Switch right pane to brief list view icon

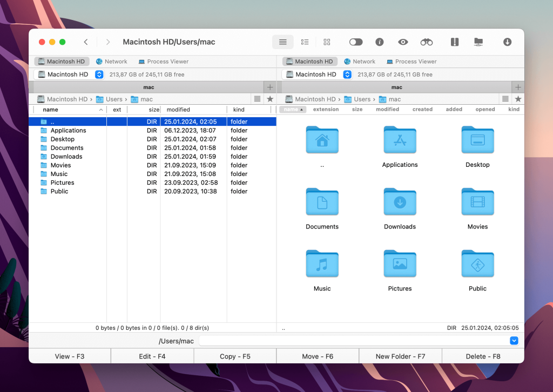pos(305,42)
